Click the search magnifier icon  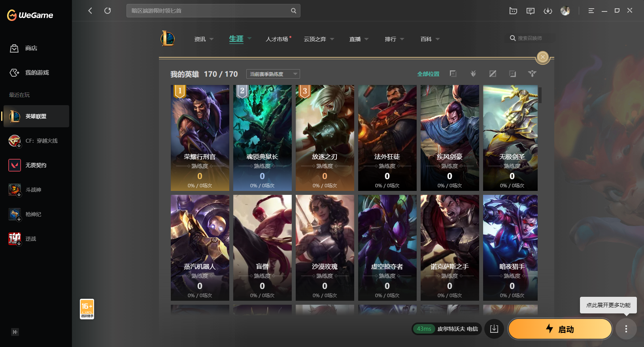click(293, 11)
